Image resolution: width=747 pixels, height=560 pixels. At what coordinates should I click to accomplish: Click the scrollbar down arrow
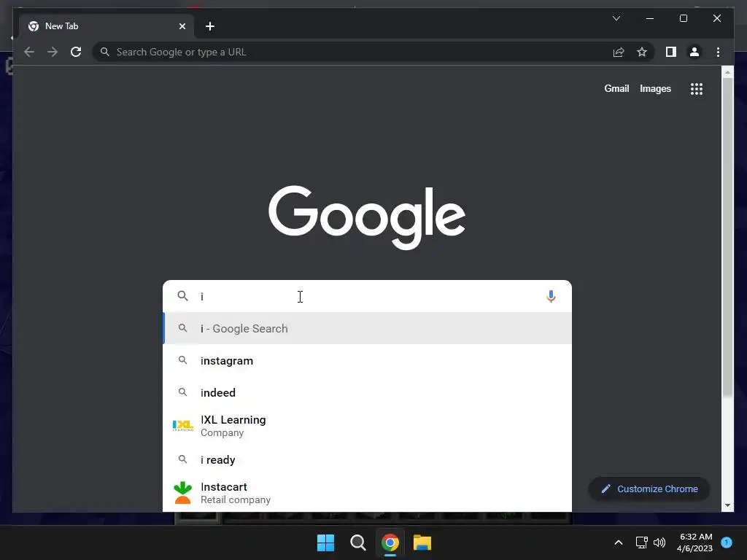727,505
